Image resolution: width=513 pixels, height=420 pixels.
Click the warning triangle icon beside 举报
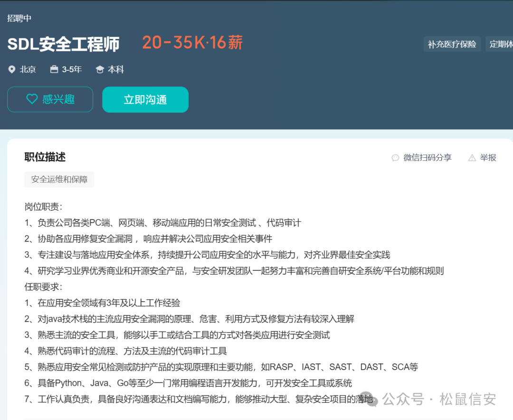[472, 157]
